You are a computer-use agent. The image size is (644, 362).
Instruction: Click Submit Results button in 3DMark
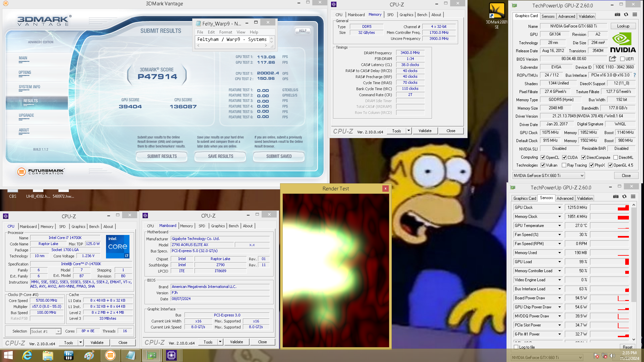click(162, 156)
